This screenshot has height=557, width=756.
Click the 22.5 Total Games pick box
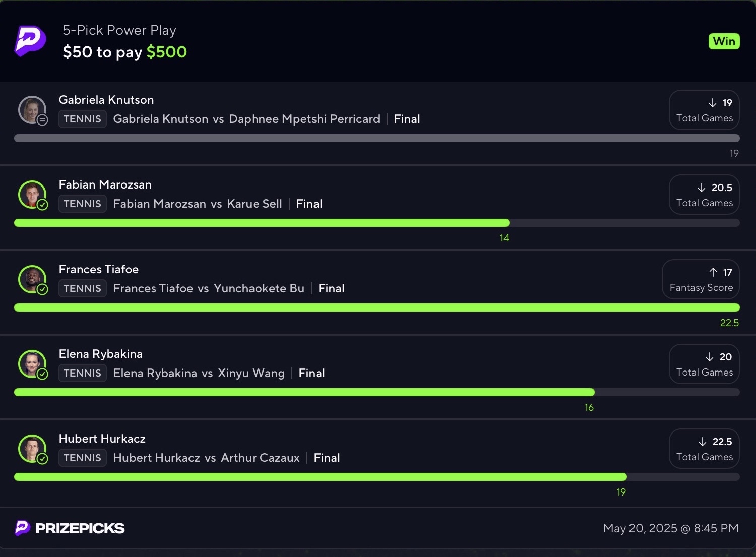coord(704,449)
